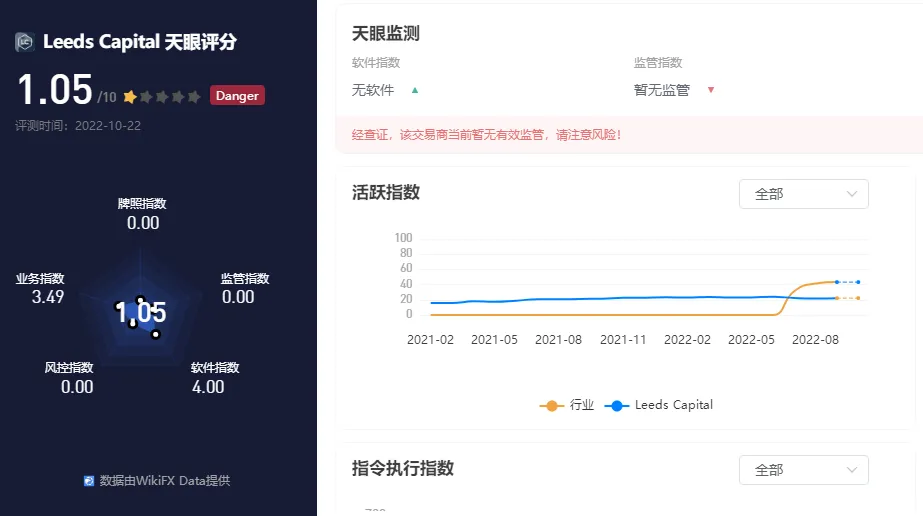Click the green up triangle beside 无软件
923x516 pixels.
point(415,90)
